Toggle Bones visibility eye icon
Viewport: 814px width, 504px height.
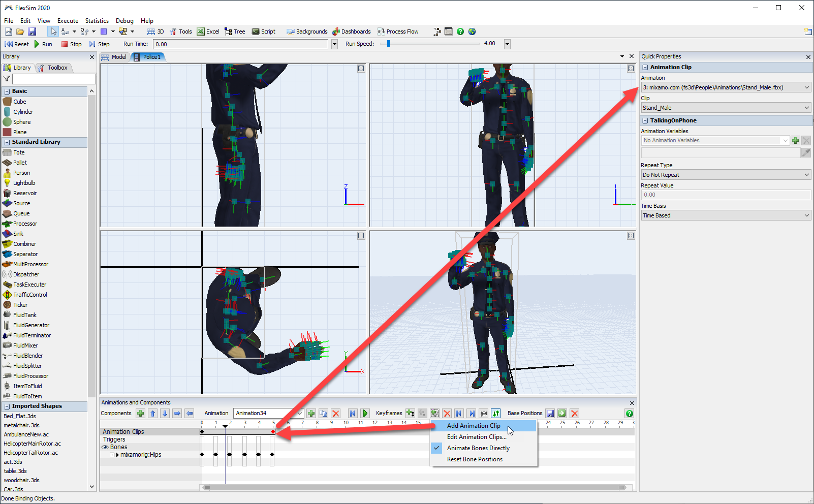click(x=105, y=447)
